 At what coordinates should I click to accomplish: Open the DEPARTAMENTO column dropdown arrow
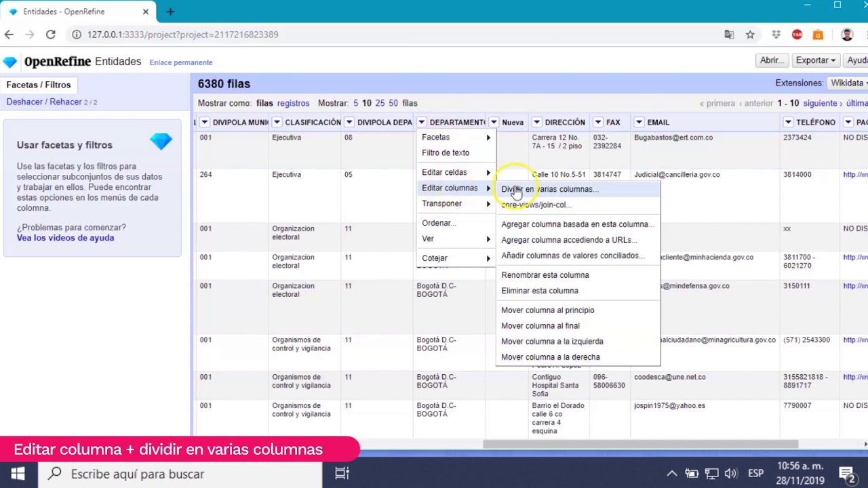click(422, 122)
